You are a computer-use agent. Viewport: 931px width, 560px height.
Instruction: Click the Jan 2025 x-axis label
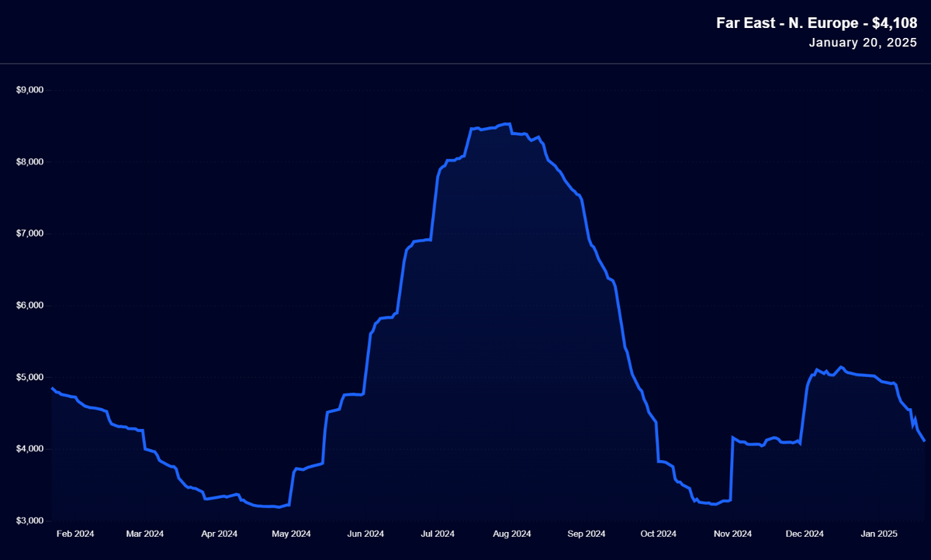click(x=879, y=534)
